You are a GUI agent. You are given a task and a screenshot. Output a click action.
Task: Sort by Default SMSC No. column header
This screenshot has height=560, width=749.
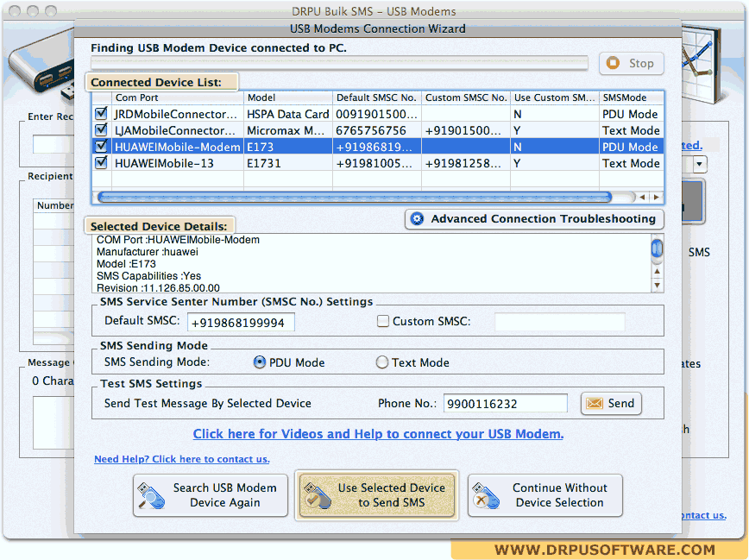(377, 98)
